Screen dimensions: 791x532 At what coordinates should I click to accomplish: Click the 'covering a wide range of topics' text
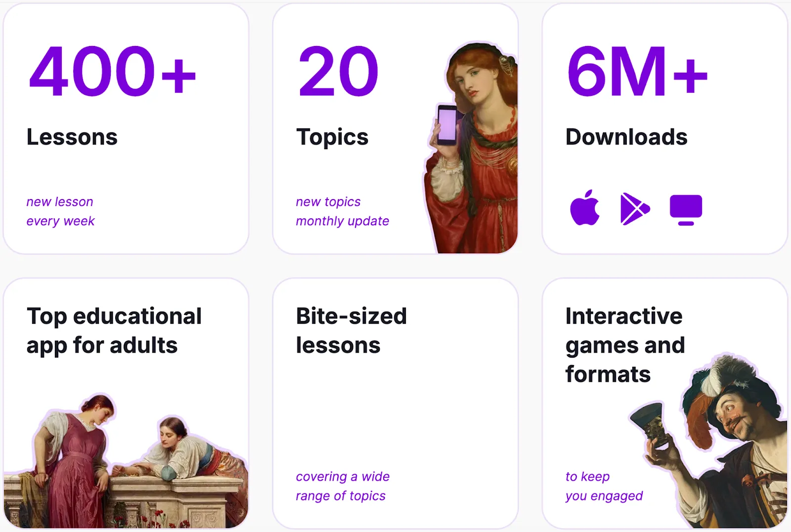(342, 486)
